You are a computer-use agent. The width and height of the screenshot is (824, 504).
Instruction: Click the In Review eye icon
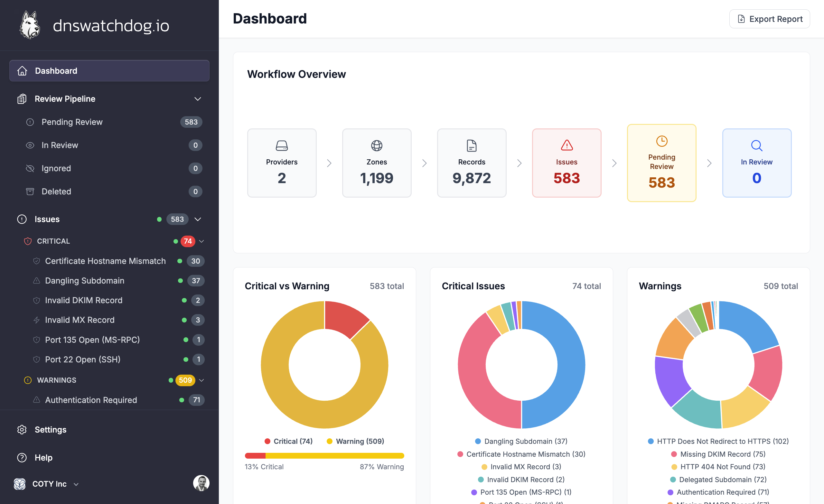(30, 145)
